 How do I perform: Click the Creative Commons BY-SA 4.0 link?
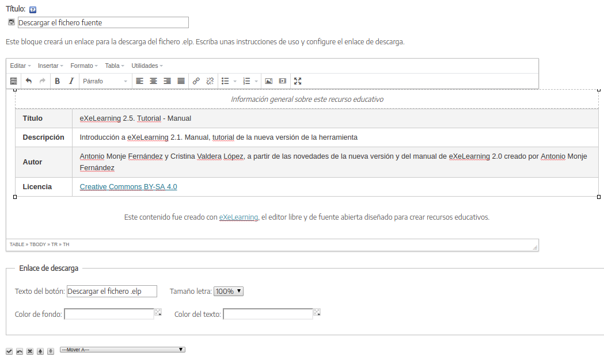click(x=128, y=187)
